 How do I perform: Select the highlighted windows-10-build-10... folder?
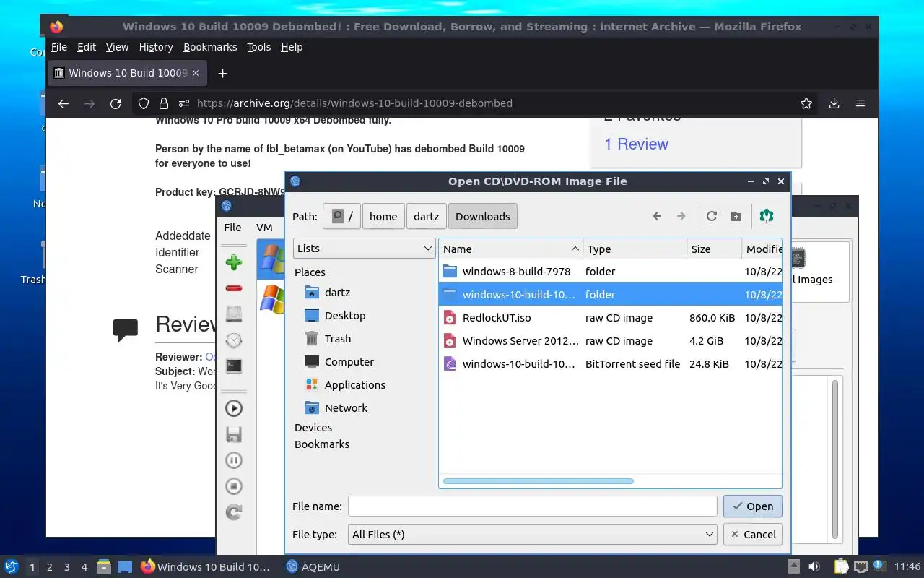[610, 295]
